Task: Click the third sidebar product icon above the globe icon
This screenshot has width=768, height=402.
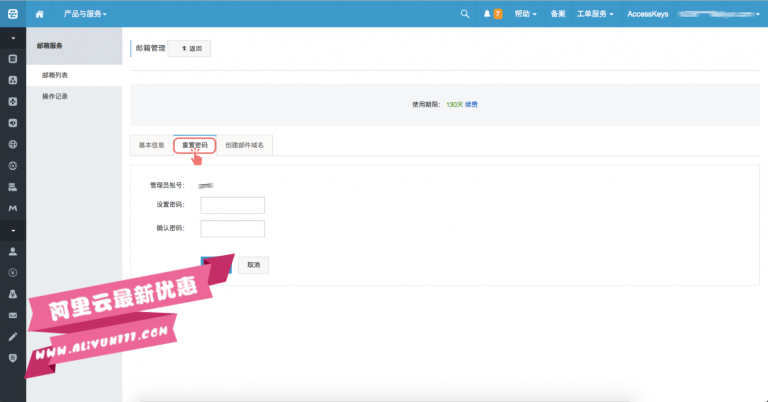Action: pyautogui.click(x=13, y=101)
